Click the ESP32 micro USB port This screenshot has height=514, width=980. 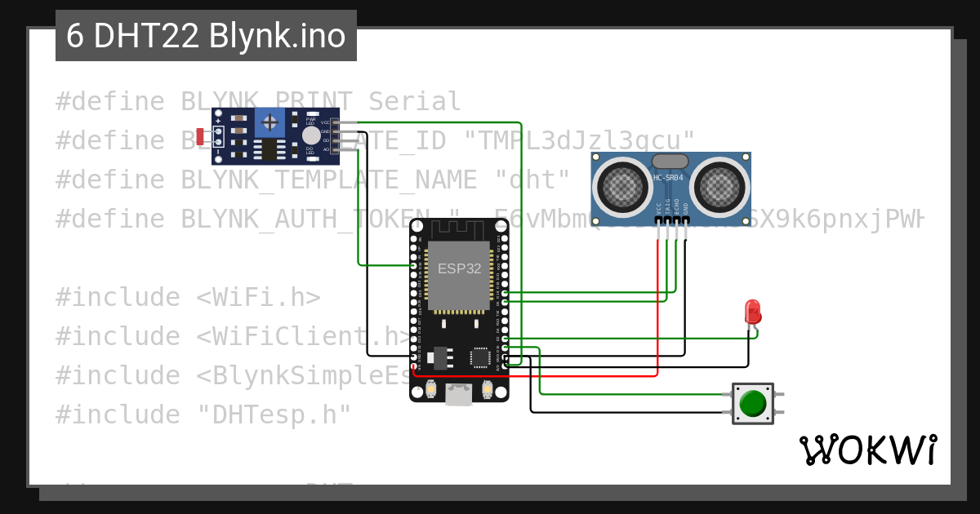[x=459, y=395]
